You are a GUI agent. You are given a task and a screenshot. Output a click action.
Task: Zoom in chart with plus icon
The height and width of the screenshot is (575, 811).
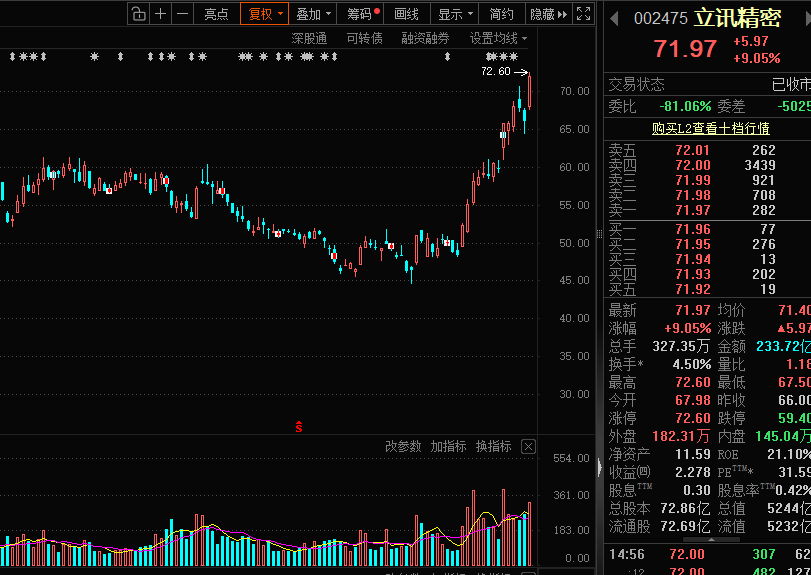160,14
